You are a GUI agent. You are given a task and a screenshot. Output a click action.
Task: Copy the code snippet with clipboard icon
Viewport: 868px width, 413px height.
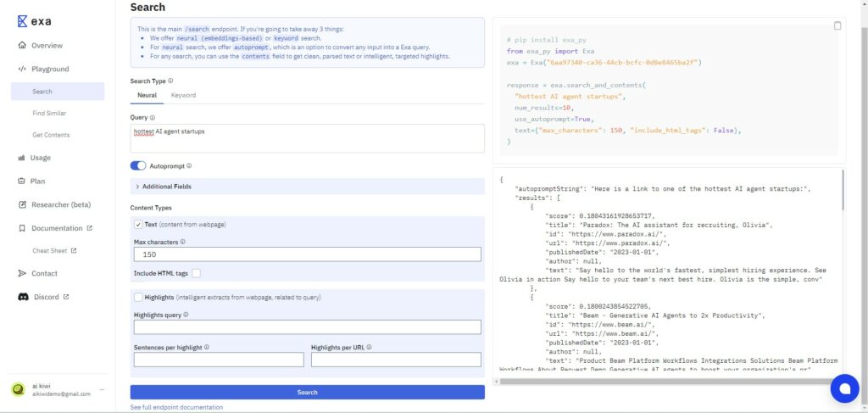[x=837, y=25]
